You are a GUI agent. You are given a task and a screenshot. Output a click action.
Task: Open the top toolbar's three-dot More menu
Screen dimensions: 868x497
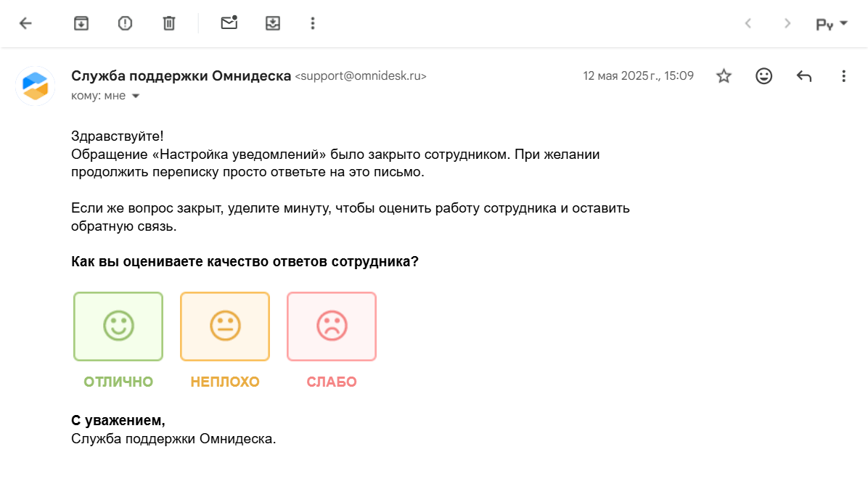click(313, 23)
